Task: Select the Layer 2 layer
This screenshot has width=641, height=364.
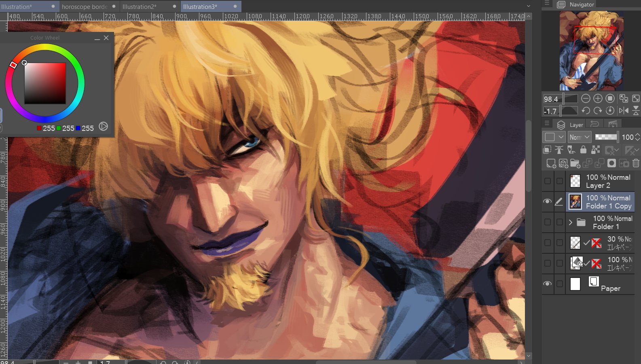Action: 608,181
